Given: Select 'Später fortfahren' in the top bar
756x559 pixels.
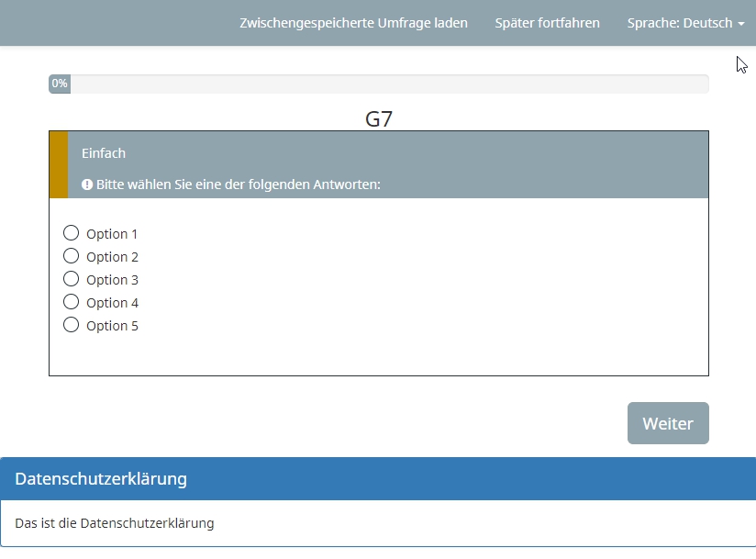Looking at the screenshot, I should [547, 23].
